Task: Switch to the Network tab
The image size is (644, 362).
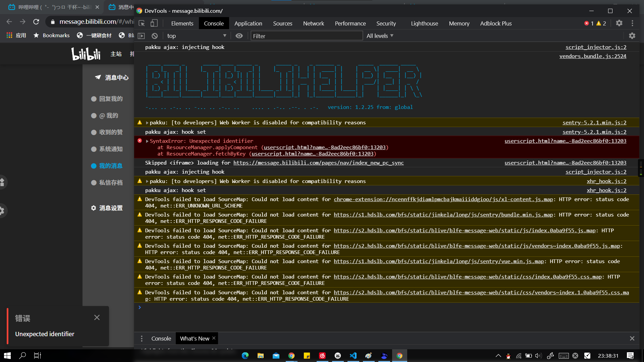Action: [313, 23]
